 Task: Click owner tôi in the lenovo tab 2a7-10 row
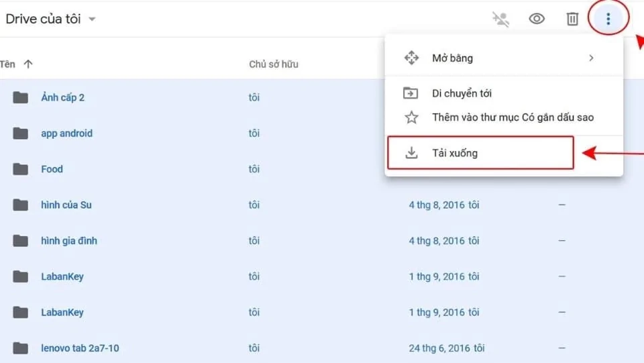[254, 348]
